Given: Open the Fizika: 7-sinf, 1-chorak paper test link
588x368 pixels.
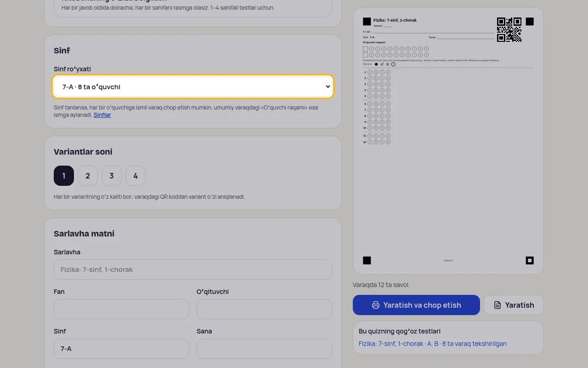Looking at the screenshot, I should (433, 344).
